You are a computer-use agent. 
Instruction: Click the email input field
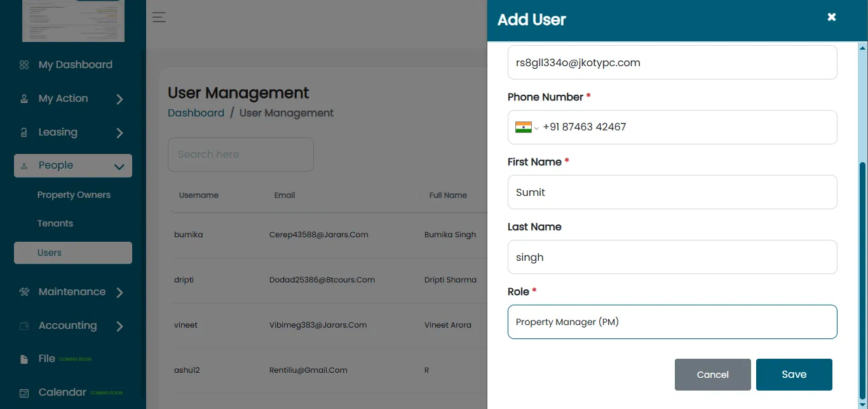pos(672,62)
